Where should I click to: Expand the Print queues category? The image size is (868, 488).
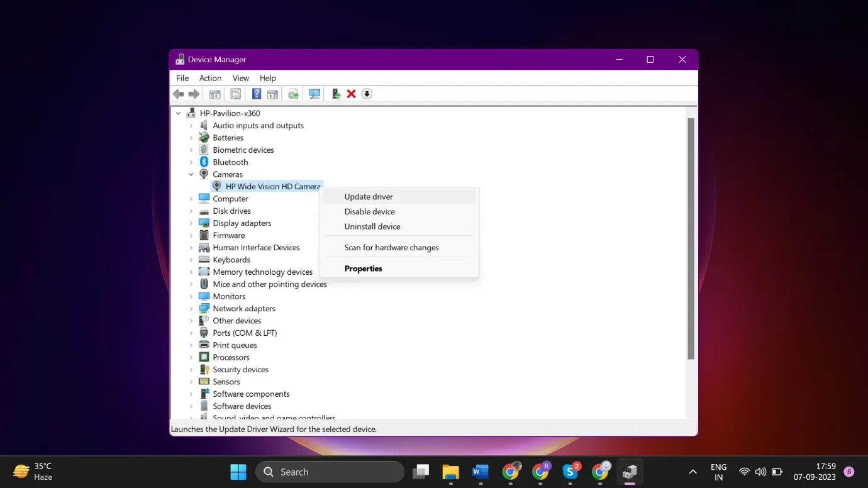[x=191, y=345]
